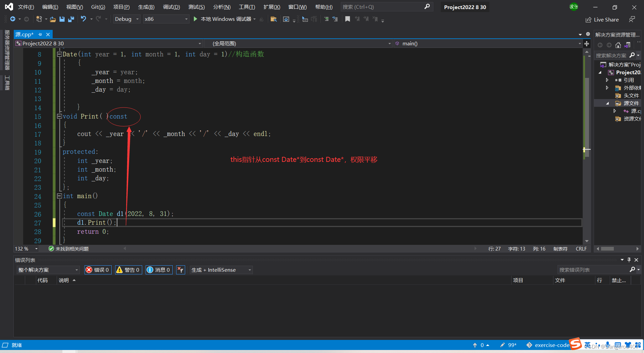Open the Live Share button
The height and width of the screenshot is (353, 644).
point(602,20)
